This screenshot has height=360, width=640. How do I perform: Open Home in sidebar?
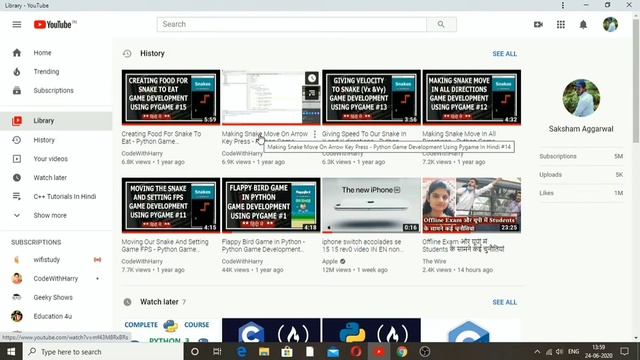56,53
